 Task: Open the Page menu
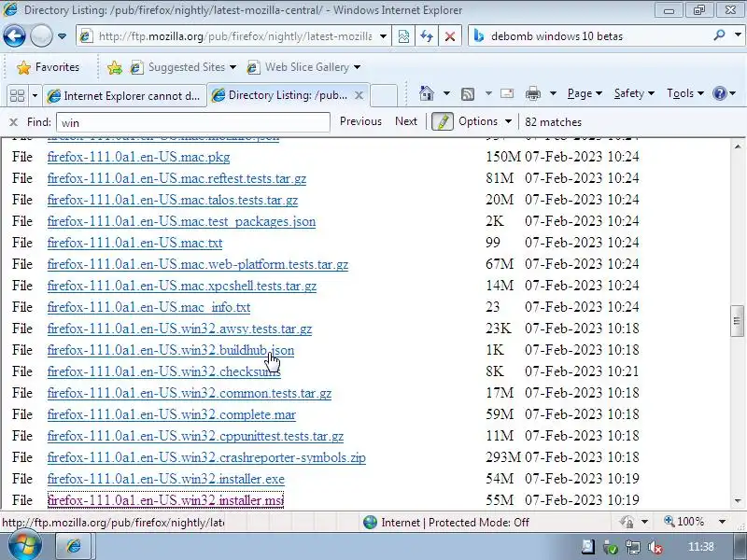585,93
